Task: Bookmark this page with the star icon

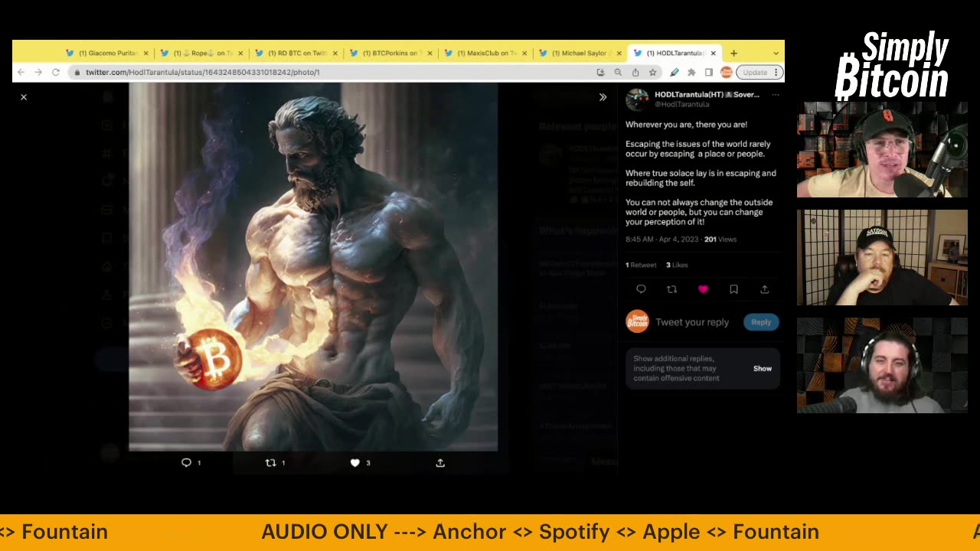Action: click(x=652, y=72)
